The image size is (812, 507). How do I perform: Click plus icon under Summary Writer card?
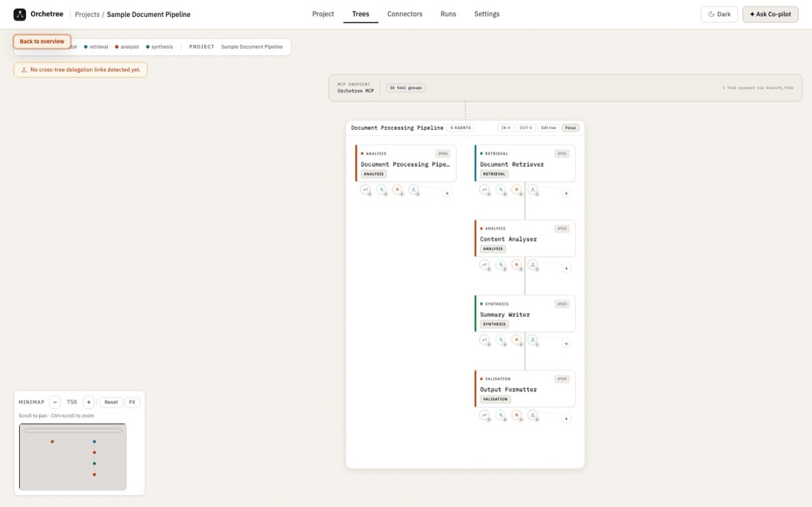click(566, 343)
